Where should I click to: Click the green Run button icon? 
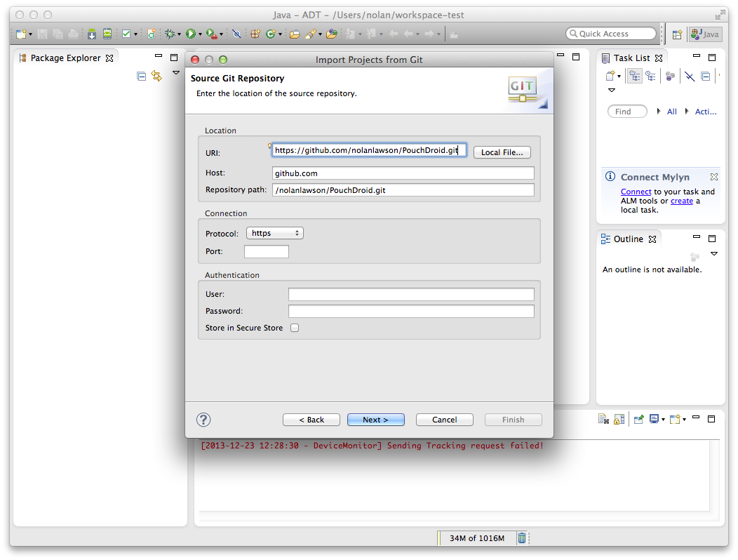[x=191, y=34]
